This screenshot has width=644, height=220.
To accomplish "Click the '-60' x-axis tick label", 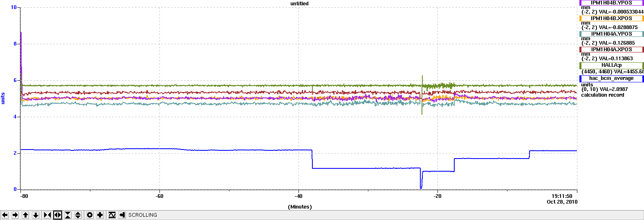I will [159, 196].
